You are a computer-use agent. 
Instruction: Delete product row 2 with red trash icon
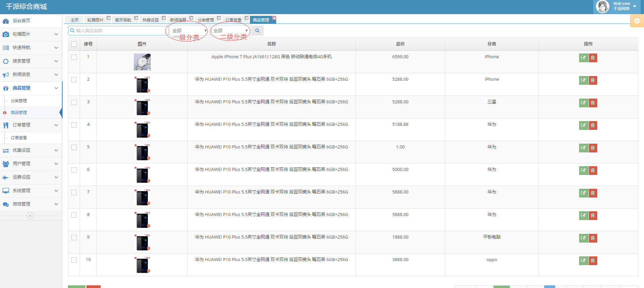point(593,80)
